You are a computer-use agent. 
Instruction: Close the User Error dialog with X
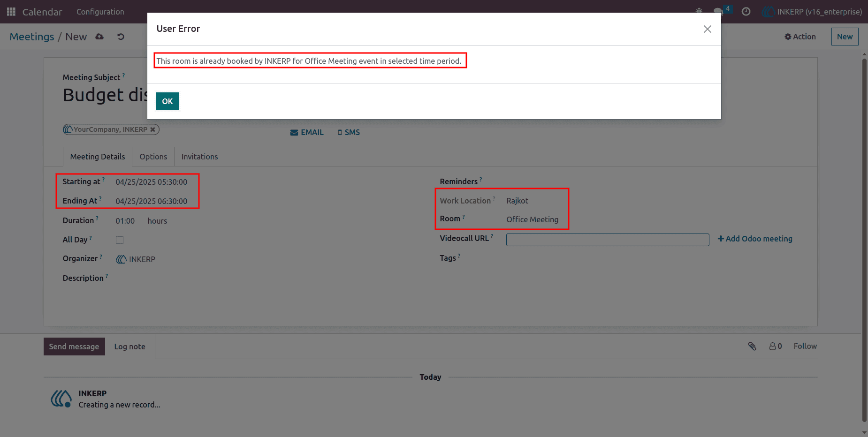pyautogui.click(x=708, y=29)
